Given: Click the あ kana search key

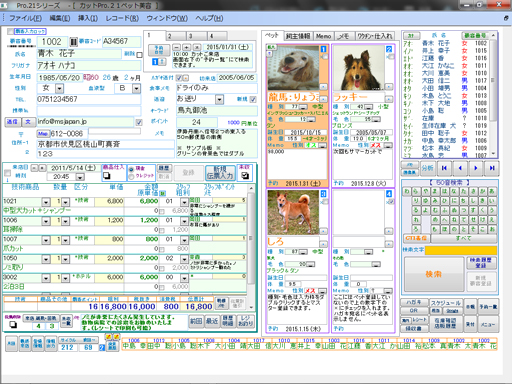Looking at the screenshot, I should pyautogui.click(x=492, y=191).
